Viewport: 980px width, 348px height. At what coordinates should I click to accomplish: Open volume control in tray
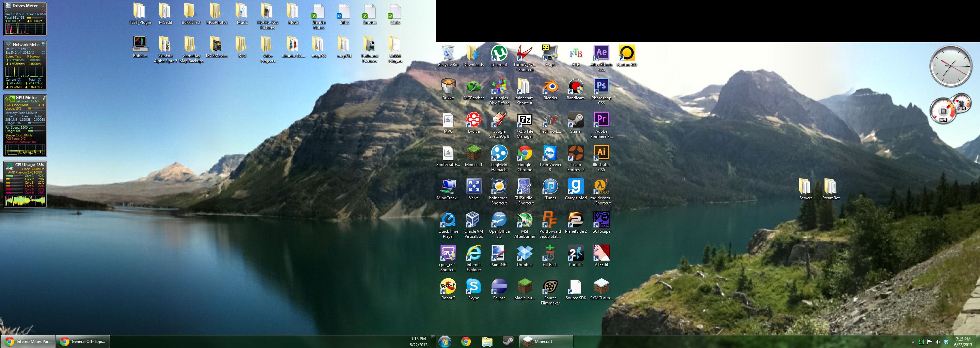click(x=937, y=342)
